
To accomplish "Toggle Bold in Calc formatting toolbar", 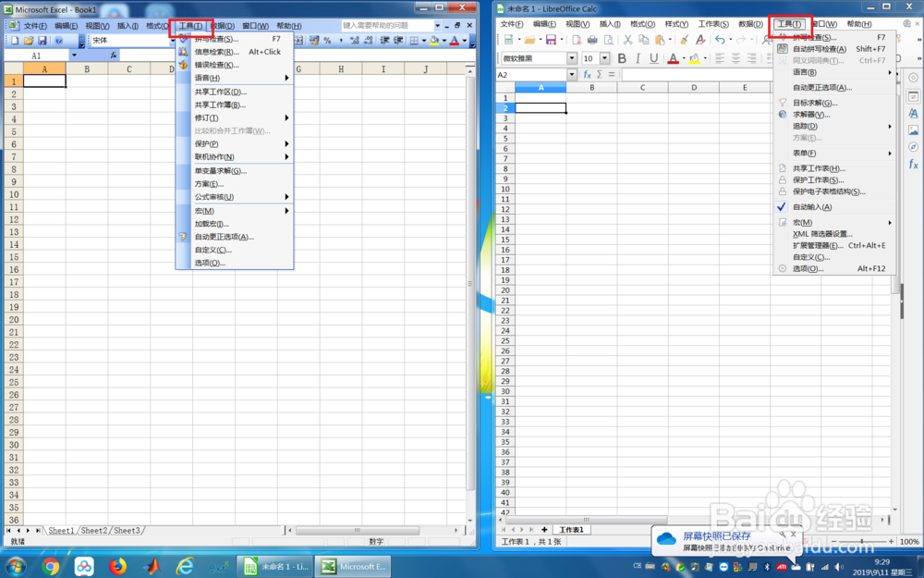I will coord(622,58).
